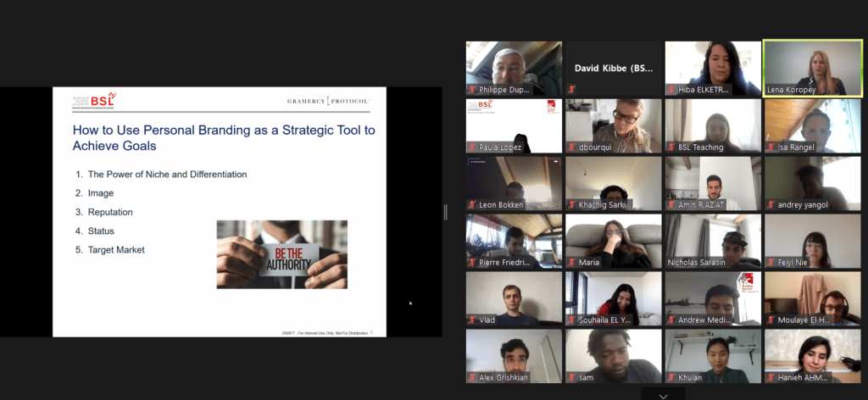The height and width of the screenshot is (400, 868).
Task: Grab the divider handle between slide and gallery
Action: click(x=446, y=212)
